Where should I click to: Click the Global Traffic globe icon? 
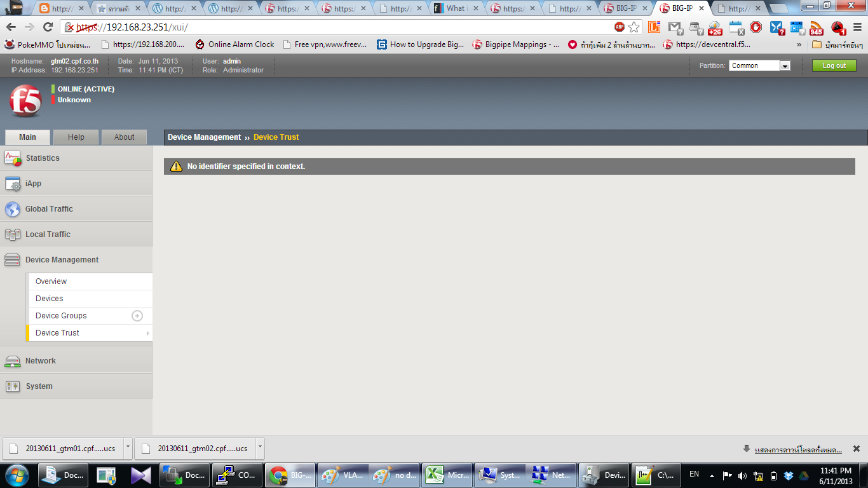coord(13,209)
